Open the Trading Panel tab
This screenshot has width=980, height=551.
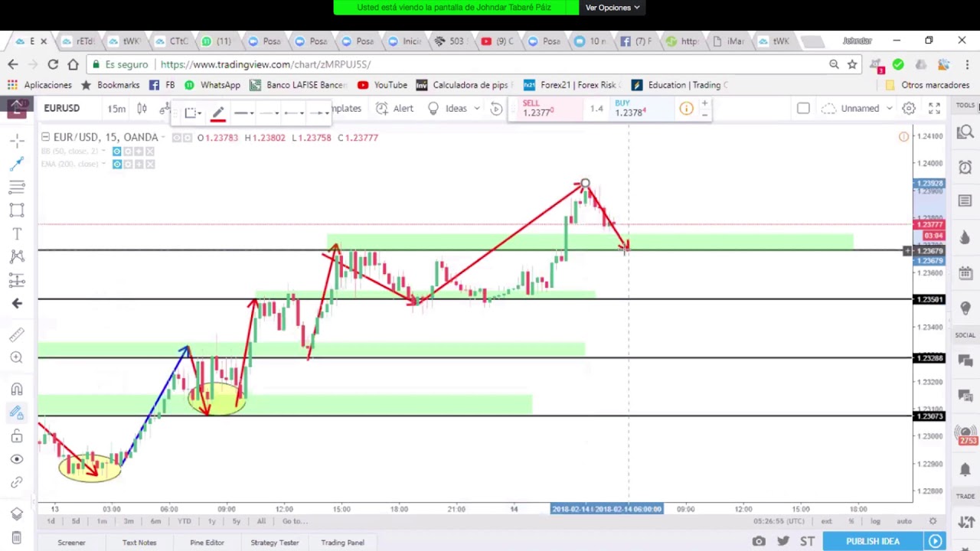[x=342, y=543]
